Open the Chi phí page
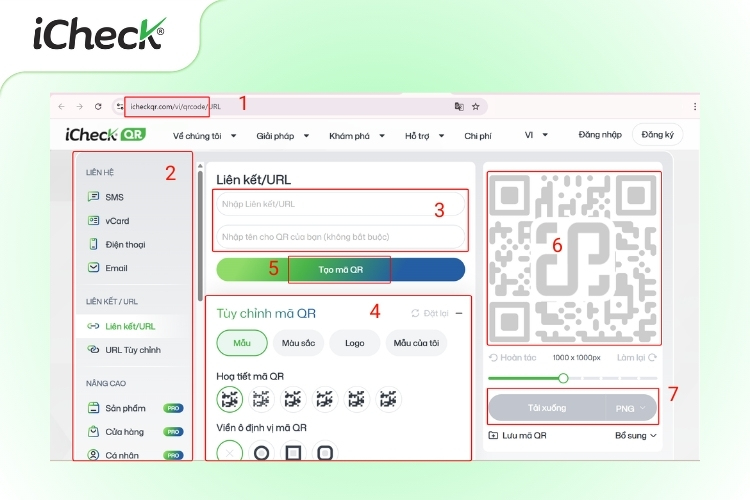Viewport: 750px width, 500px height. click(478, 136)
